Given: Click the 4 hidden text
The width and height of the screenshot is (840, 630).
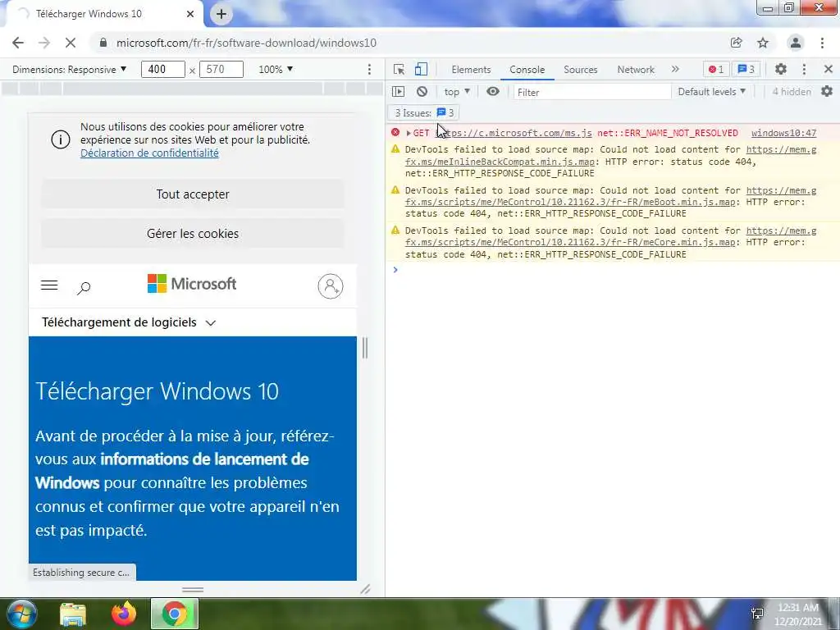Looking at the screenshot, I should click(x=792, y=92).
